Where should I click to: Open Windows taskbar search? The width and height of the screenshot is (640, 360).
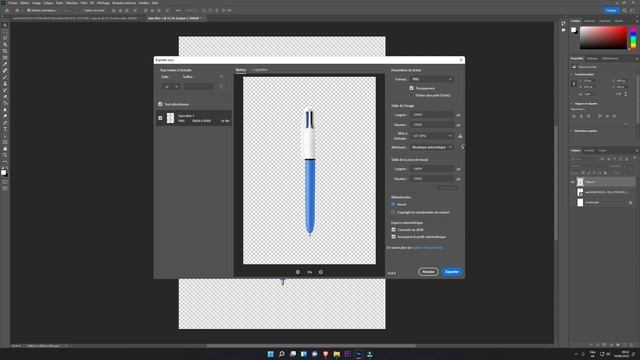tap(282, 354)
